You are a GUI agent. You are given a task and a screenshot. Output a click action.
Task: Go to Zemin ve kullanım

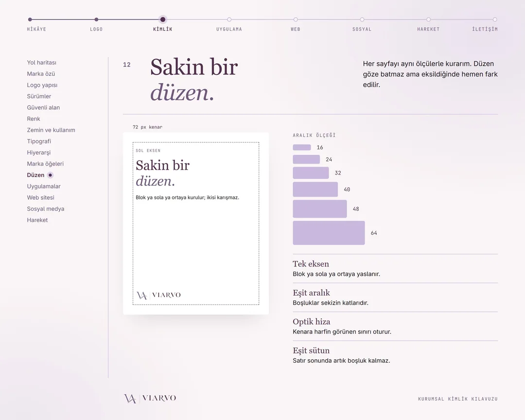[x=51, y=130]
